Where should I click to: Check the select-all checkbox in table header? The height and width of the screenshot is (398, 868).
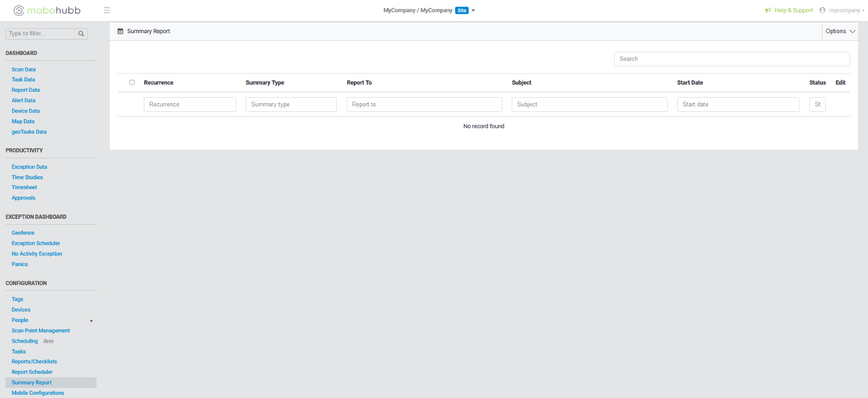click(132, 83)
